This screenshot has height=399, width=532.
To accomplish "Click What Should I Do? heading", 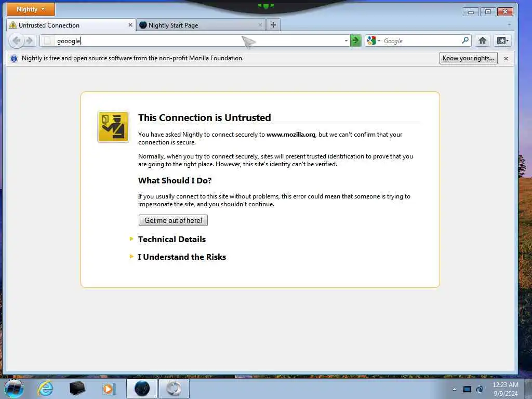I will [175, 180].
